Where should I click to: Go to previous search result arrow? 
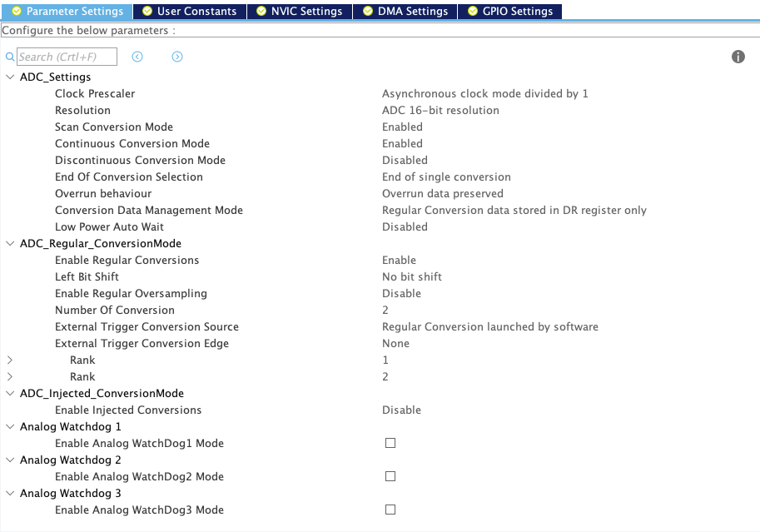click(x=137, y=57)
